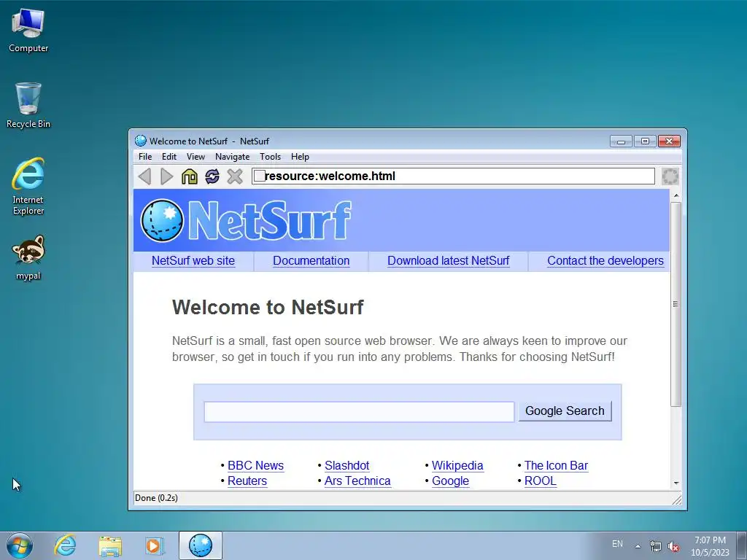Open the Documentation link

[x=311, y=261]
